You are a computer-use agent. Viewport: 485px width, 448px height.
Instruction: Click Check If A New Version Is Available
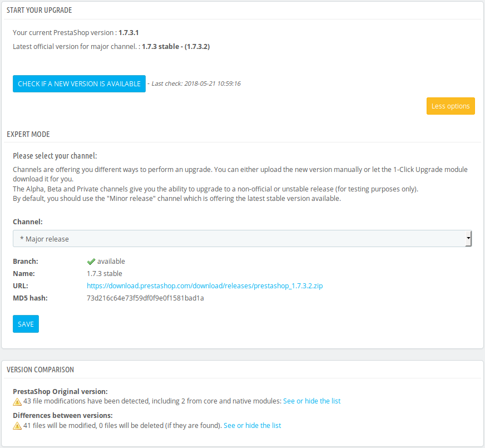(79, 84)
